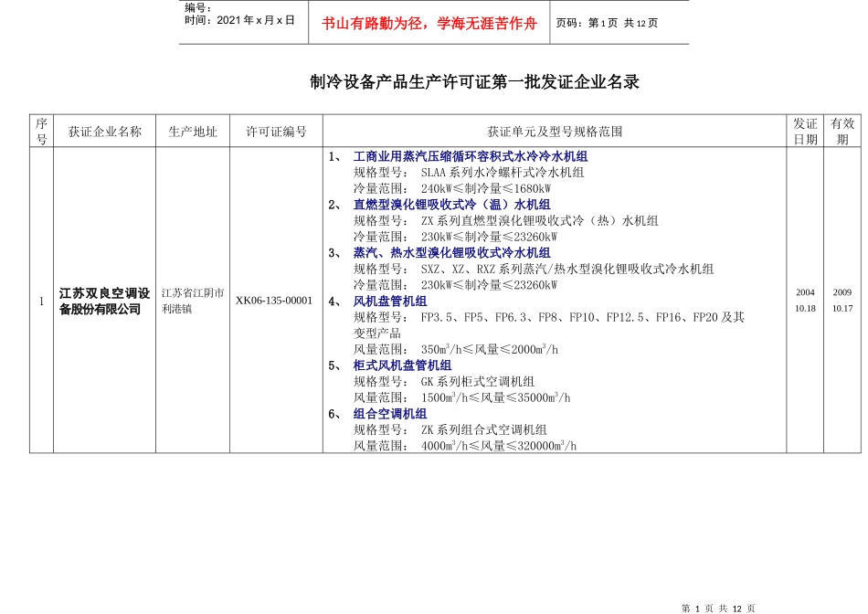Click the column header 生产地址
Screen dimensions: 868x614
(x=193, y=132)
